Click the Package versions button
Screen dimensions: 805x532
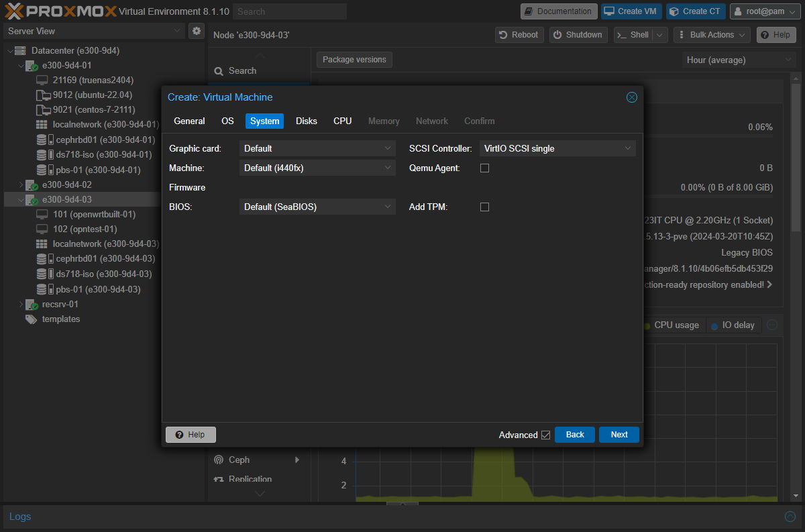pos(354,60)
